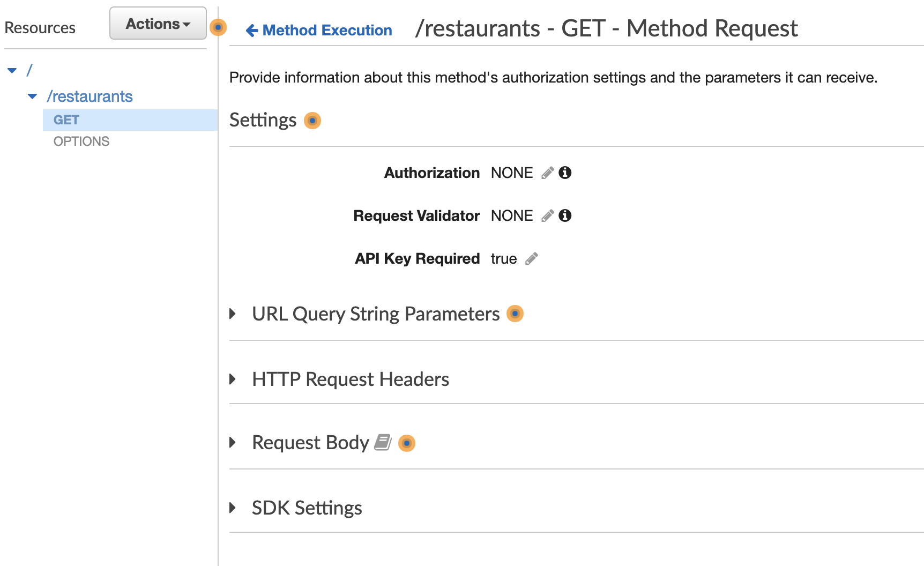Navigate back via Method Execution link

click(x=327, y=30)
